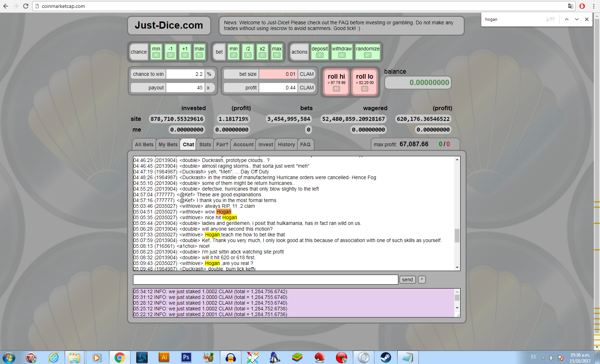
Task: Open the withdraw action
Action: pos(342,52)
